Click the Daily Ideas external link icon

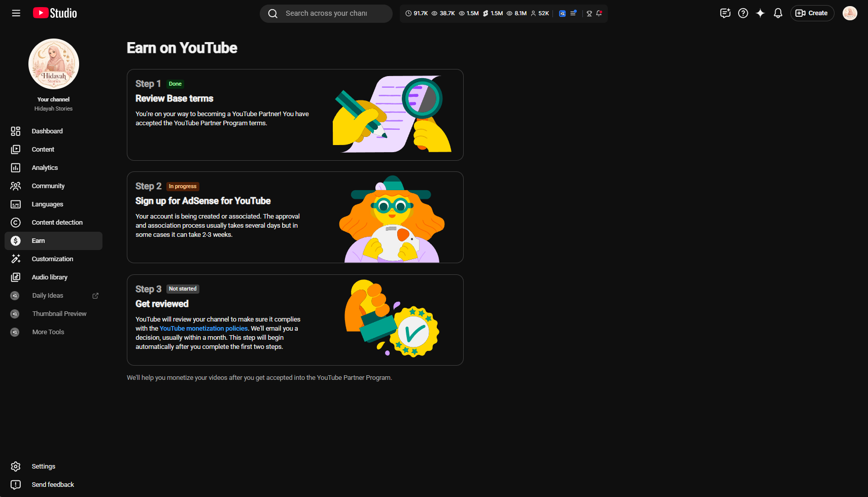95,296
